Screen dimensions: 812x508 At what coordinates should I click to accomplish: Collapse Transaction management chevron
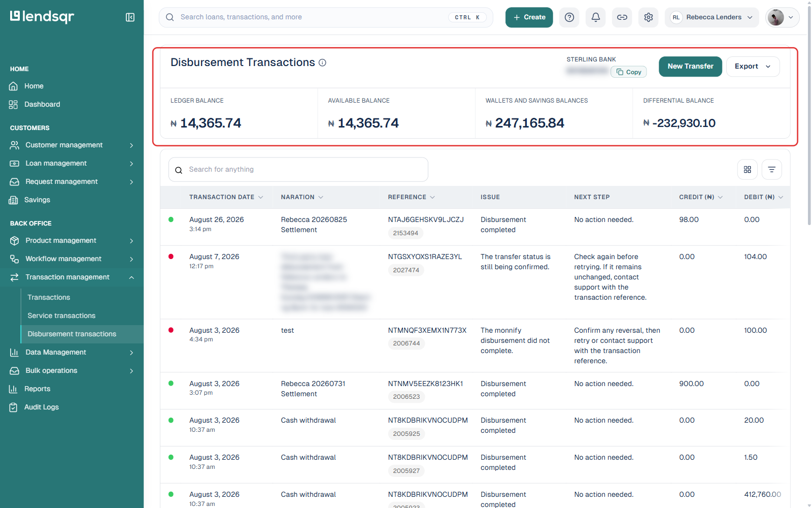[x=131, y=277]
